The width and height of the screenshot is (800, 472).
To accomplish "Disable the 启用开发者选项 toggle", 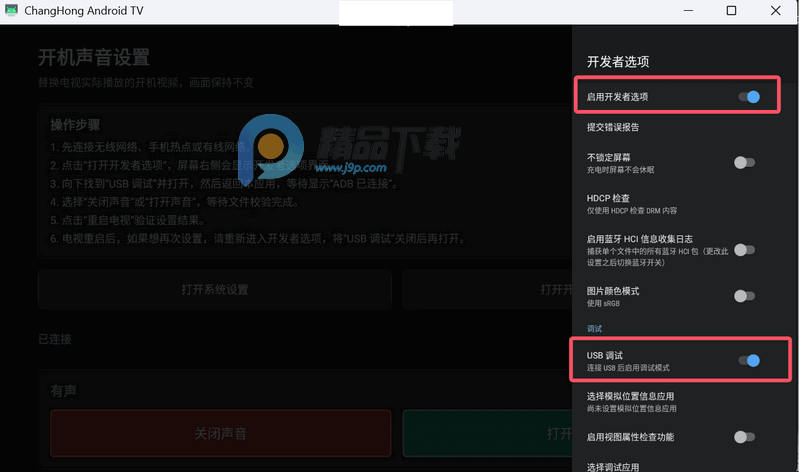I will (x=749, y=97).
